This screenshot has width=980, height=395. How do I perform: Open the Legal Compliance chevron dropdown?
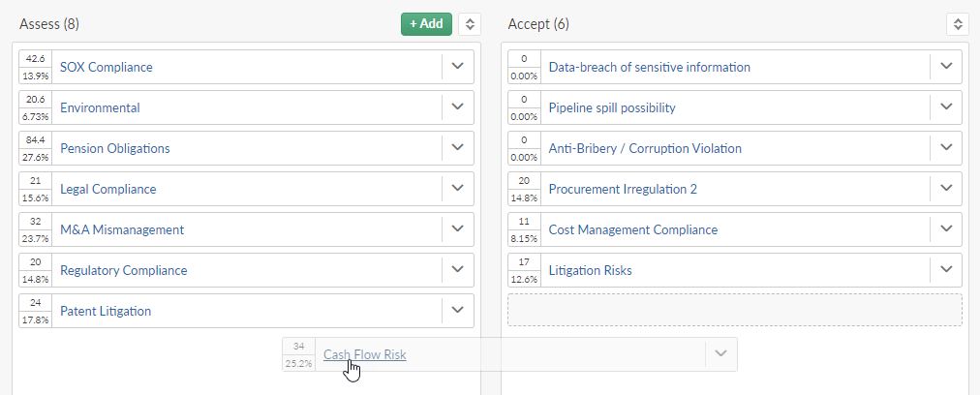point(457,188)
